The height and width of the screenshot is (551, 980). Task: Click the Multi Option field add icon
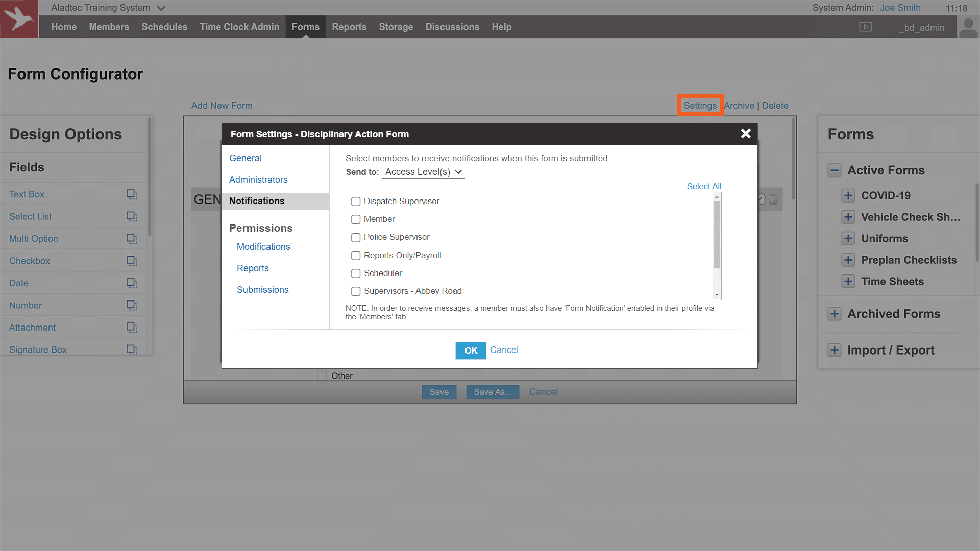131,239
